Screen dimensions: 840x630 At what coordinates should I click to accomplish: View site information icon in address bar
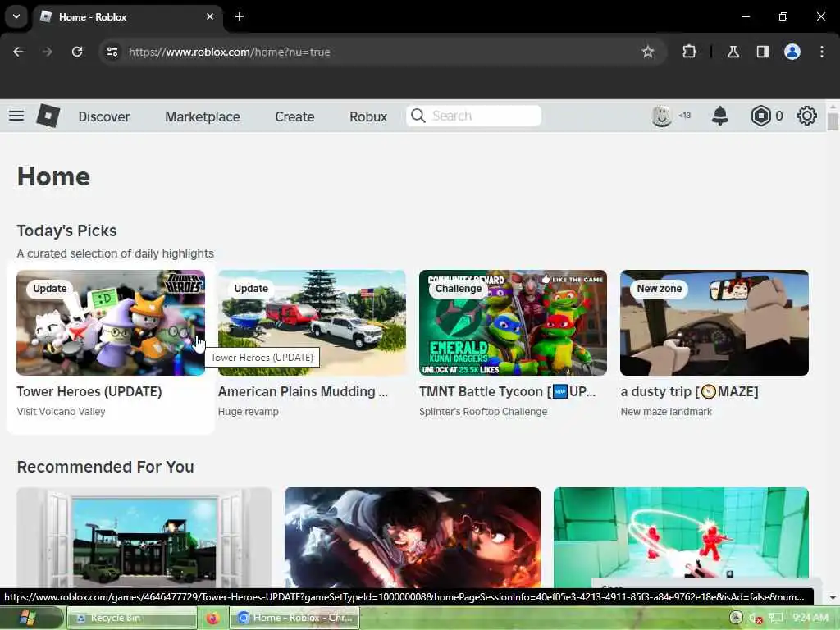click(112, 52)
